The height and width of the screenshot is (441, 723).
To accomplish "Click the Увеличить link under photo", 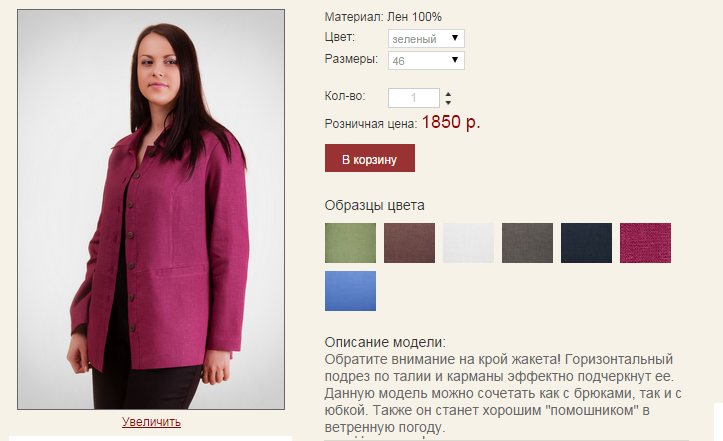I will tap(151, 422).
